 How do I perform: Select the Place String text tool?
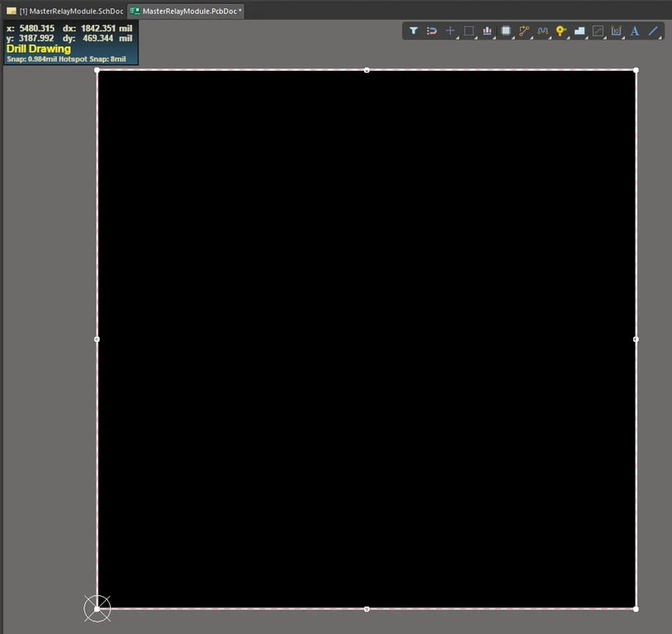(634, 31)
